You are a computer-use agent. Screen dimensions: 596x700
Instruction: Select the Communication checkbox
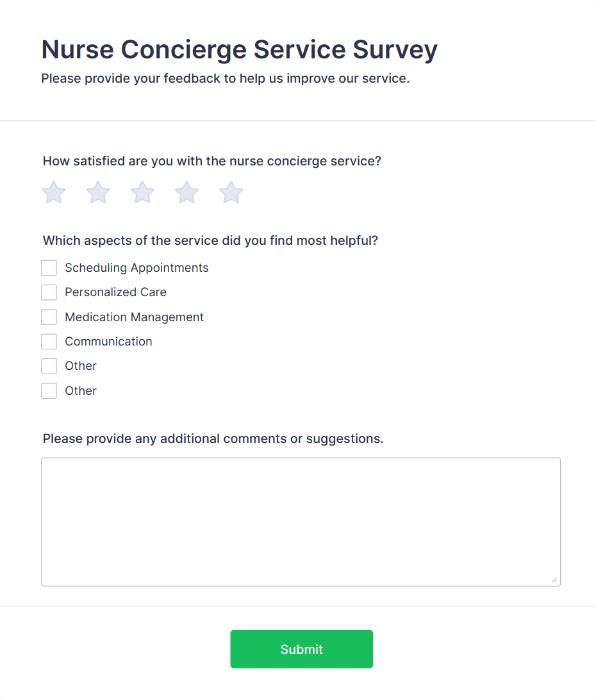point(49,341)
